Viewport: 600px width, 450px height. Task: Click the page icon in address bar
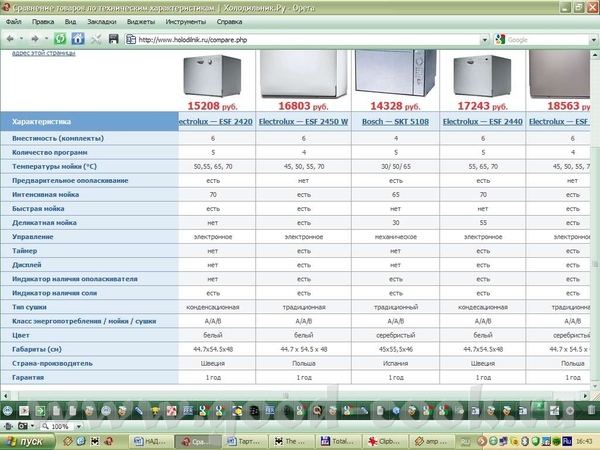pyautogui.click(x=131, y=39)
